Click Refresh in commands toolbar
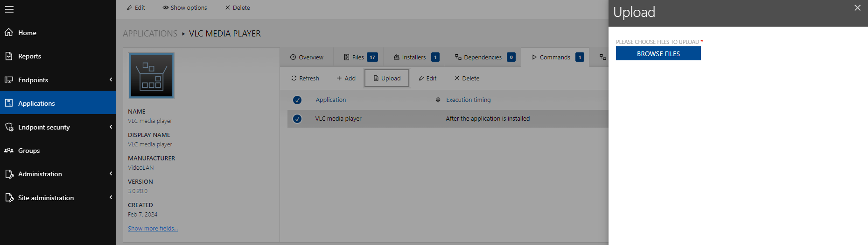 pyautogui.click(x=305, y=78)
